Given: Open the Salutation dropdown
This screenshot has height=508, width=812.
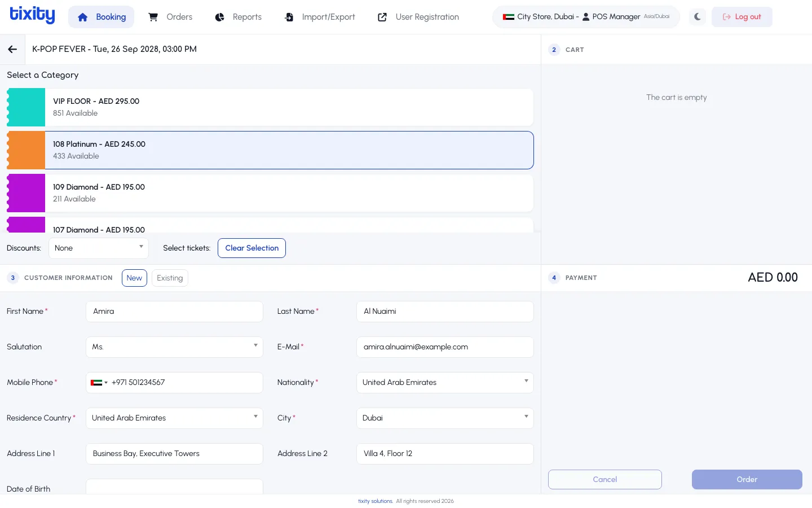Looking at the screenshot, I should point(174,347).
